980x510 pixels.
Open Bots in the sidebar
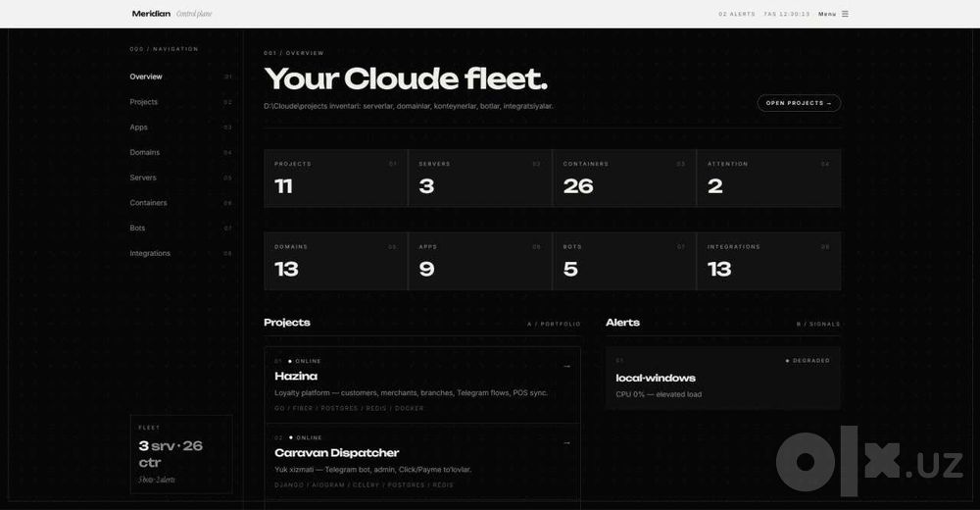point(137,228)
